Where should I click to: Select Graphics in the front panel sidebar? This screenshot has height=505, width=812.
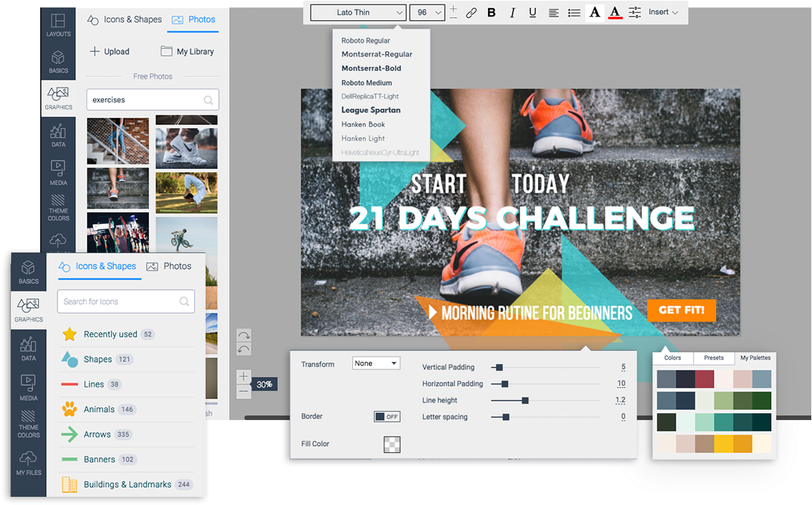click(28, 310)
